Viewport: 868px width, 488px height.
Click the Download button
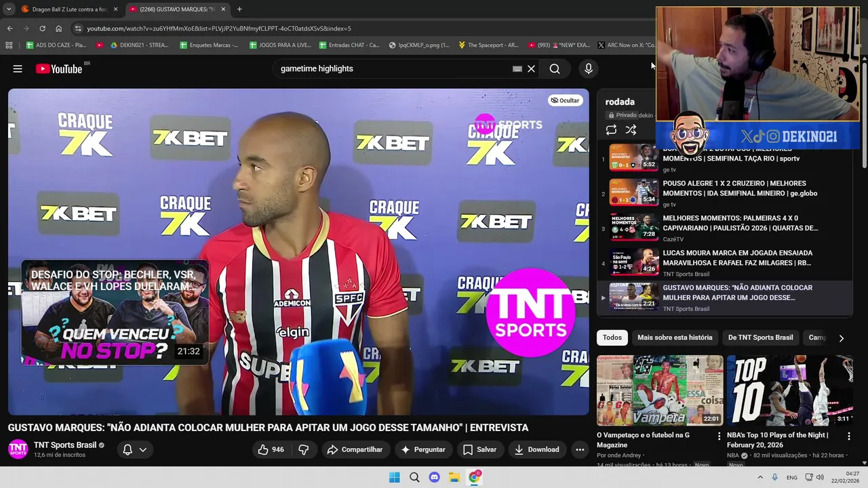[x=536, y=449]
